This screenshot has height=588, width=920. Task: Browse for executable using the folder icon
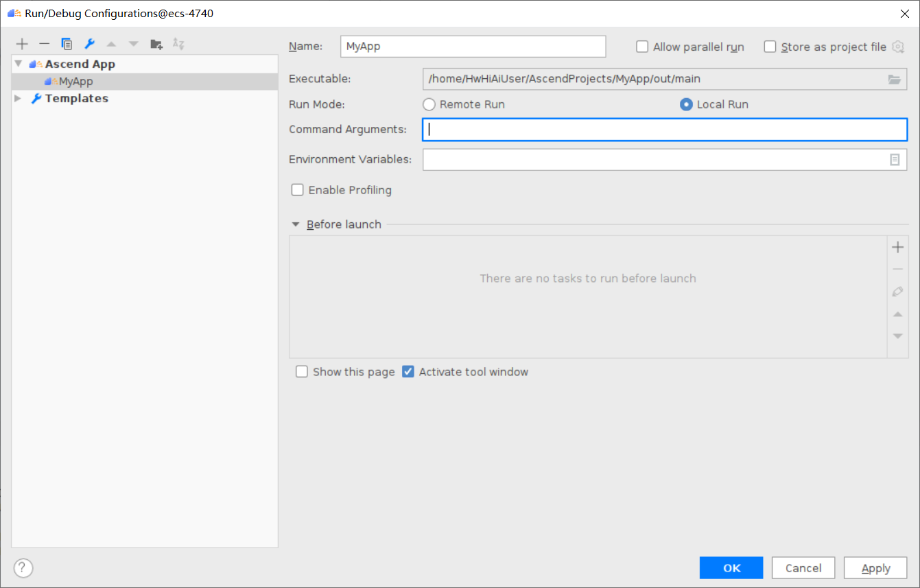pyautogui.click(x=894, y=79)
